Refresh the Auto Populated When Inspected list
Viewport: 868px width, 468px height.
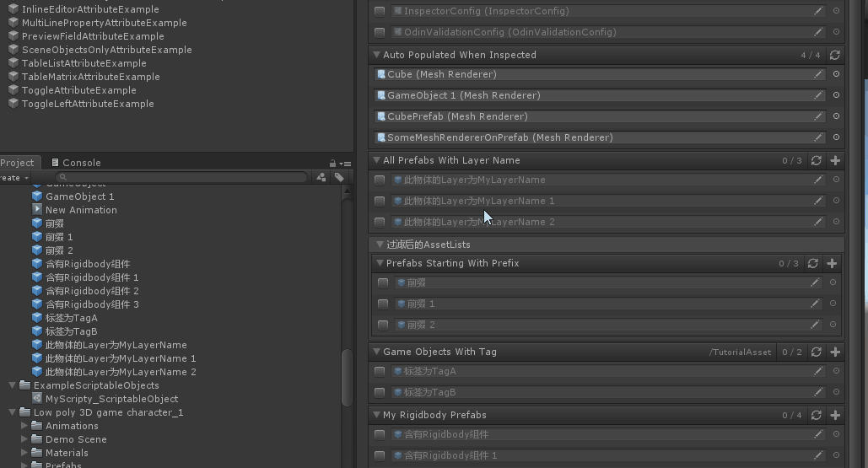[x=834, y=55]
